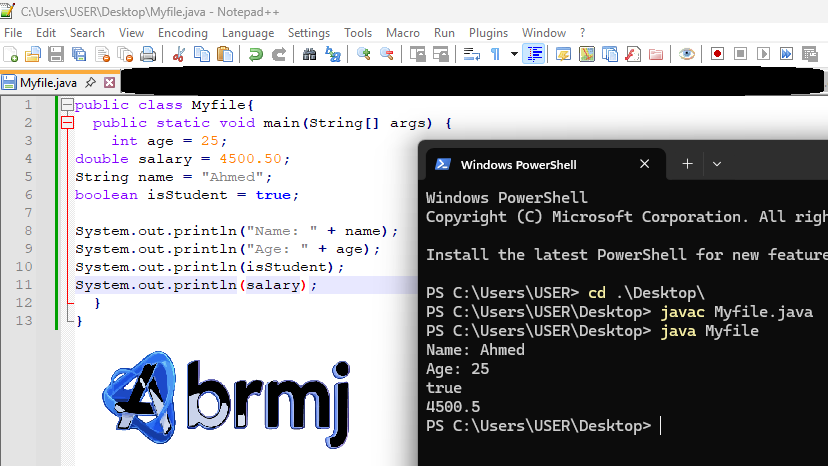This screenshot has width=828, height=466.
Task: Open the Plugins menu
Action: pyautogui.click(x=488, y=33)
